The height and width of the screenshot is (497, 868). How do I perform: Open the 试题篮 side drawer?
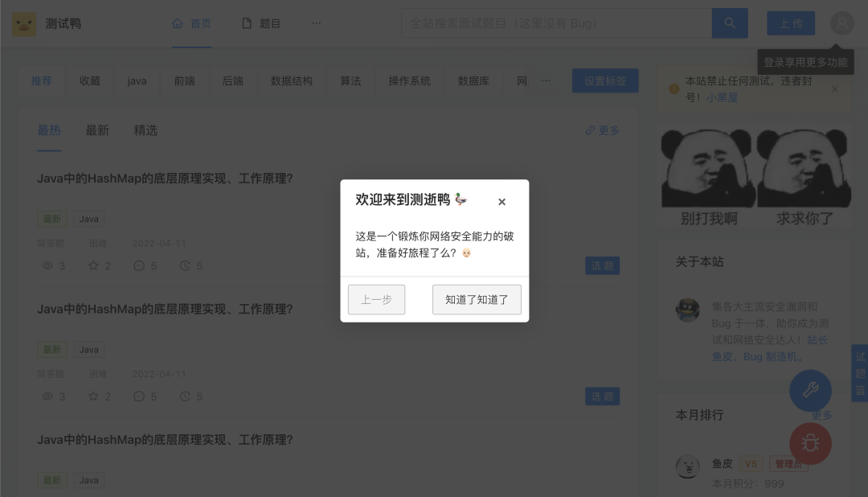[x=860, y=373]
